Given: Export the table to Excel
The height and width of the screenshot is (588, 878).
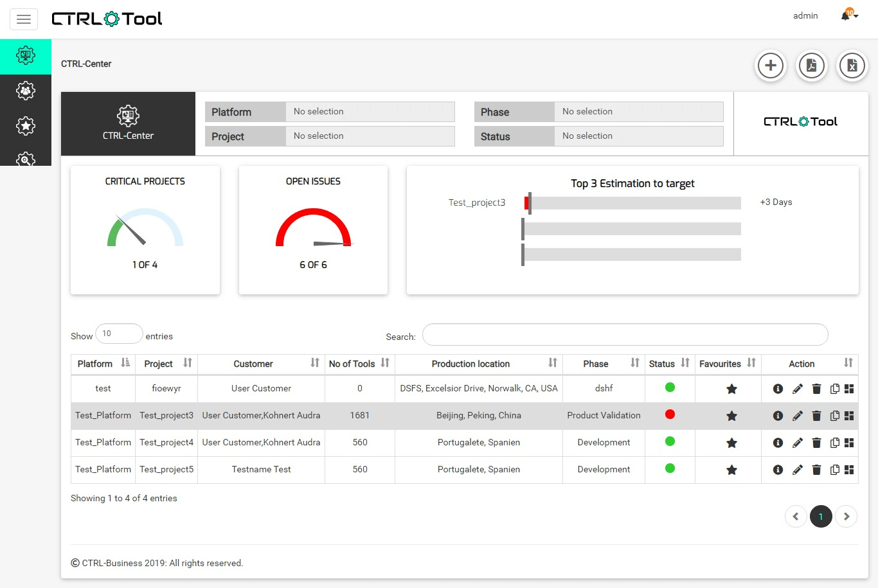Looking at the screenshot, I should coord(852,66).
